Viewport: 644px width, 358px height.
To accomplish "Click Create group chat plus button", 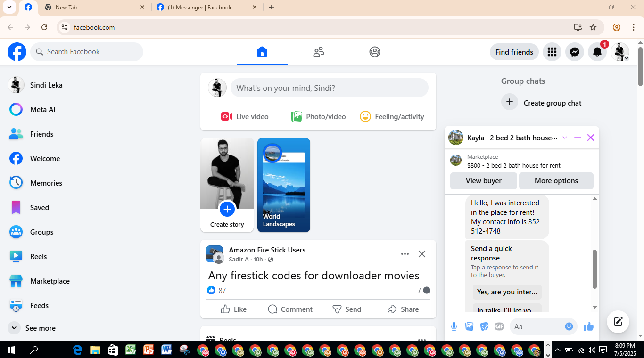I will pos(510,102).
